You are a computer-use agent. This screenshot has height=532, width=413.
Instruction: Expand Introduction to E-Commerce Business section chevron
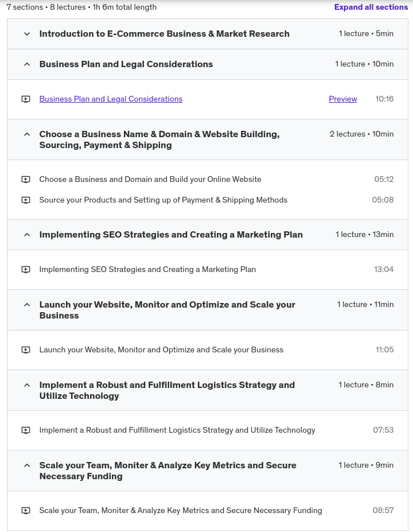click(26, 34)
